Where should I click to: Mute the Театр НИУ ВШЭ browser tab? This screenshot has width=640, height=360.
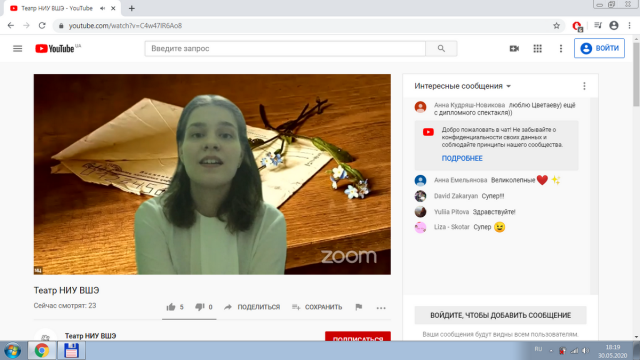click(103, 8)
